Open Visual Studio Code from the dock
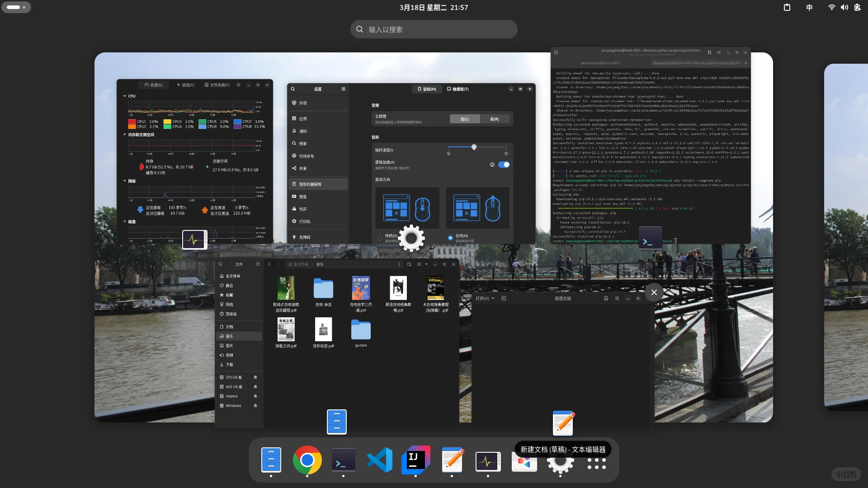The width and height of the screenshot is (868, 488). (379, 461)
